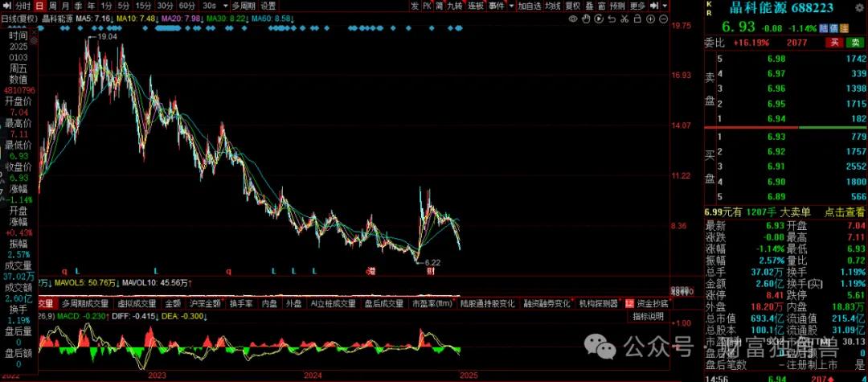
Task: Select the AI立桩成交量 indicator tab
Action: click(x=333, y=303)
